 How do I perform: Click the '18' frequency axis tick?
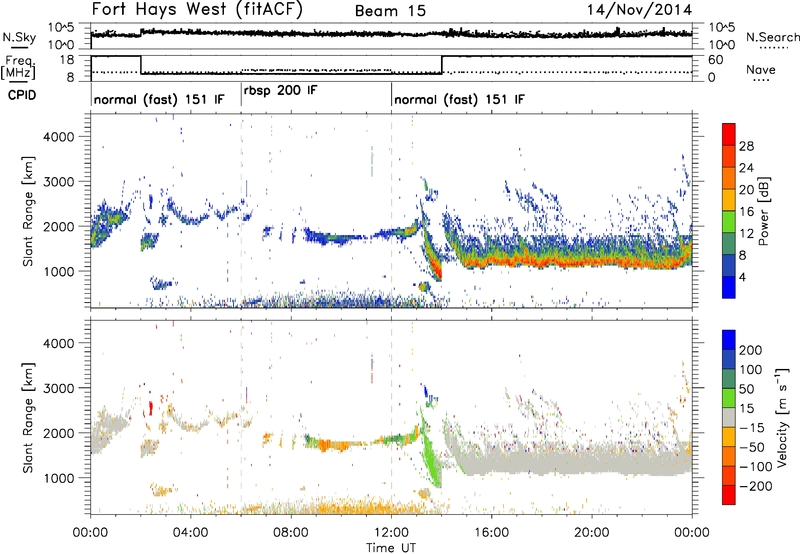coord(68,60)
